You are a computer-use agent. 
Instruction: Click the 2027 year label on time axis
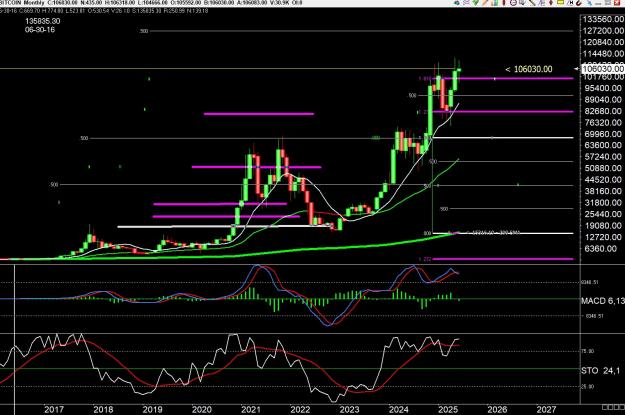546,410
